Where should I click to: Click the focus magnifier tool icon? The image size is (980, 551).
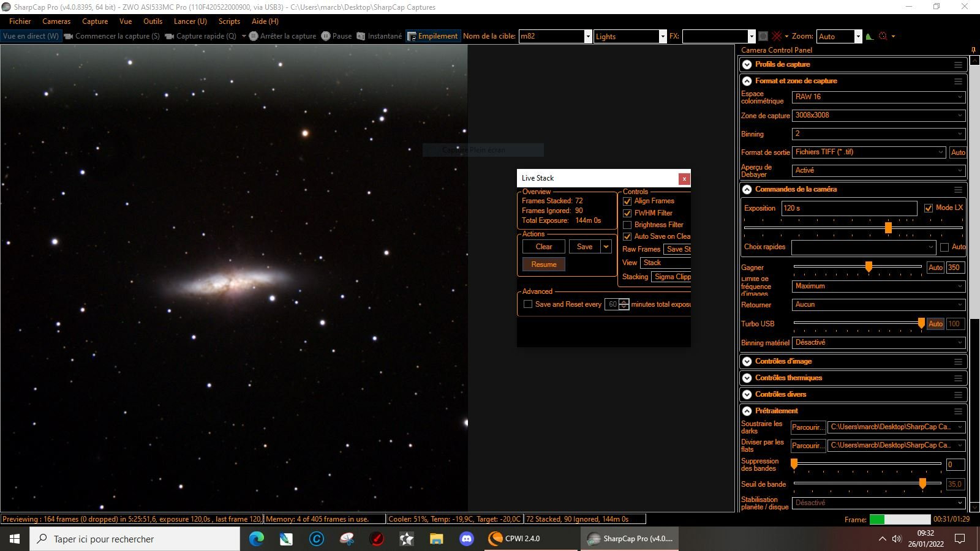click(x=883, y=36)
